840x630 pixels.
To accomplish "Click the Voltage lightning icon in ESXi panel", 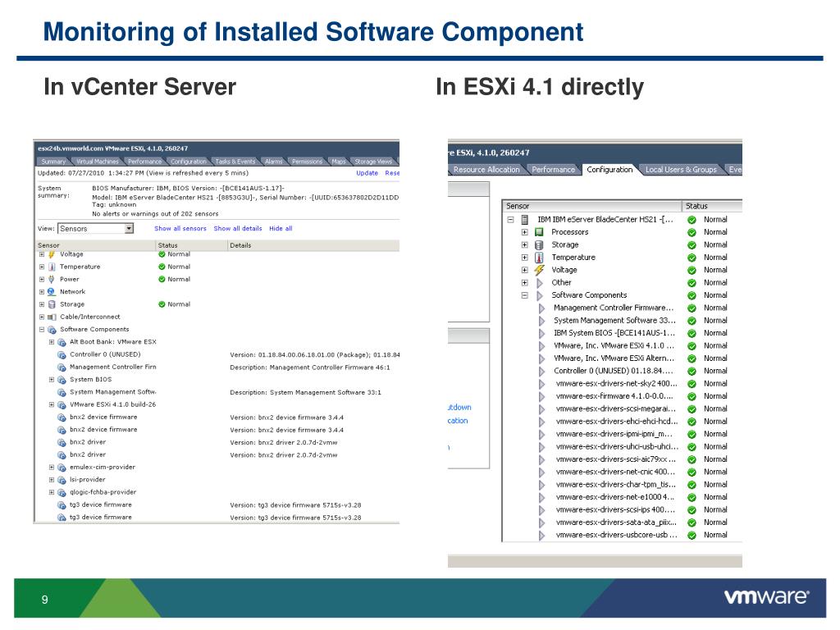I will point(540,270).
